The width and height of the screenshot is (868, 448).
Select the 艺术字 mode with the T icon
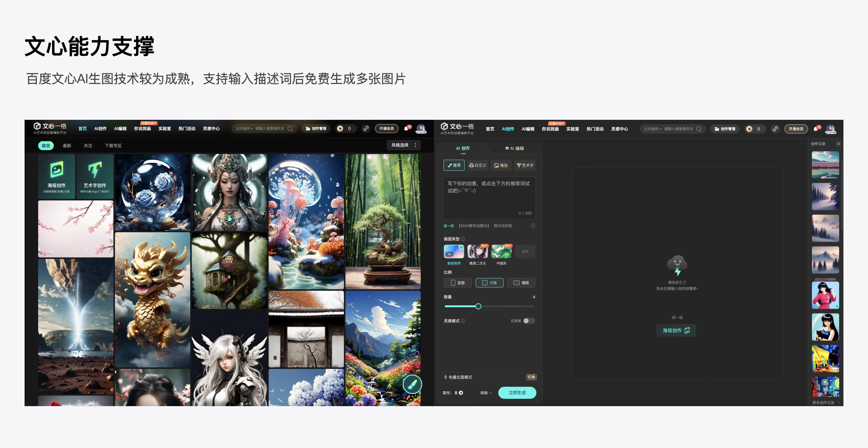click(x=525, y=165)
